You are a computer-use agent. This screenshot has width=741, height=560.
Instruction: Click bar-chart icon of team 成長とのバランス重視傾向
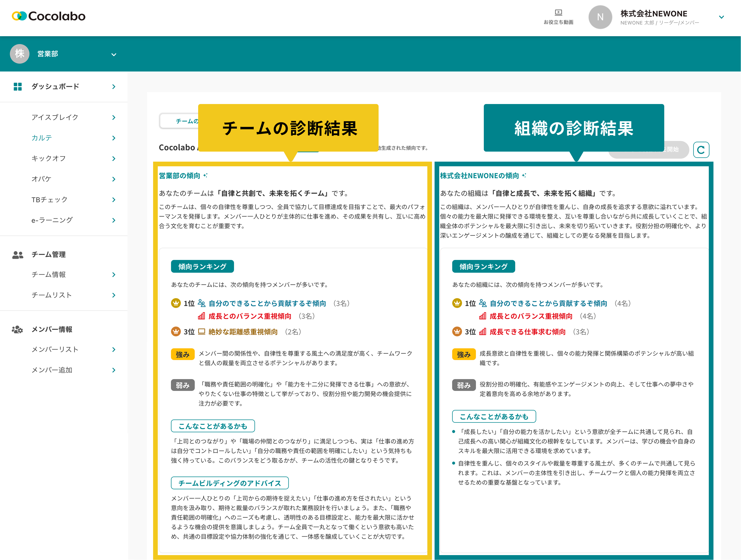(x=201, y=316)
